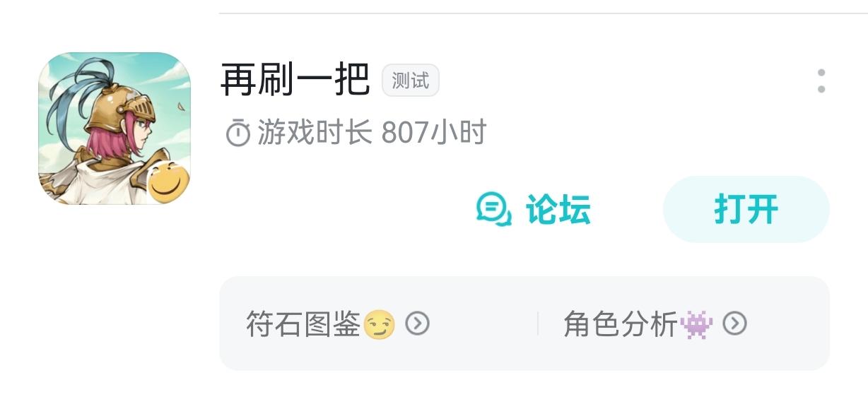
Task: Expand 角色分析 with its circled arrow
Action: (734, 324)
